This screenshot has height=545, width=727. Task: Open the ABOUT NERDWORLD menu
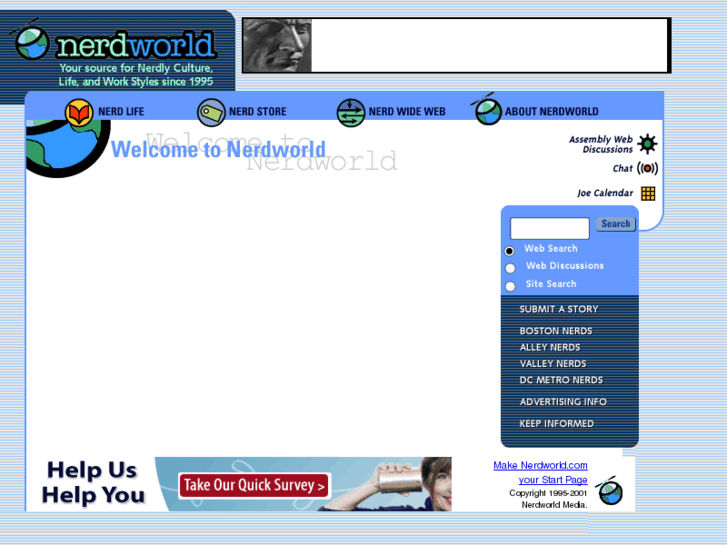click(552, 112)
